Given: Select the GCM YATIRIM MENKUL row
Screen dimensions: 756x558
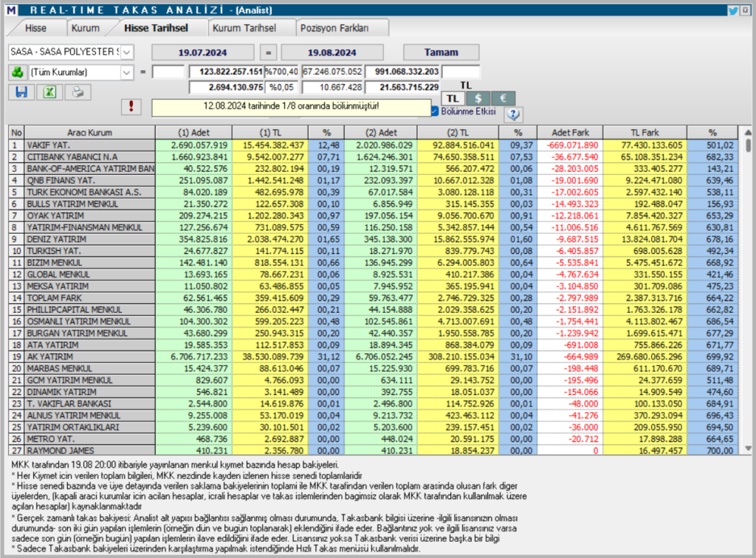Looking at the screenshot, I should pyautogui.click(x=374, y=380).
